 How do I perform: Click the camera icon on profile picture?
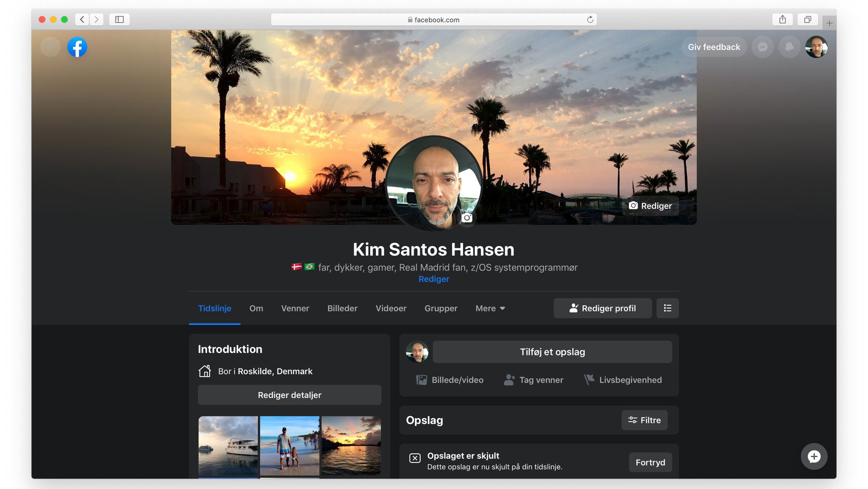[x=467, y=217]
